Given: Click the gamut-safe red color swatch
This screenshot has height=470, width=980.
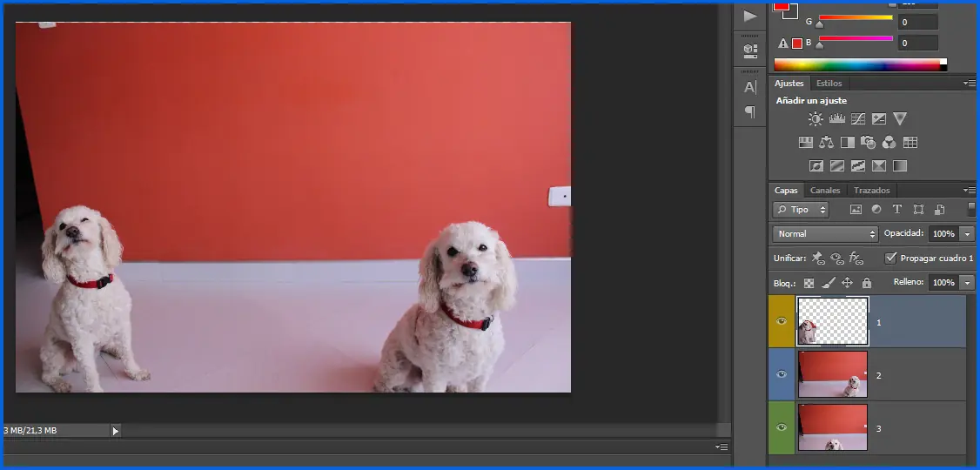Looking at the screenshot, I should [x=797, y=44].
